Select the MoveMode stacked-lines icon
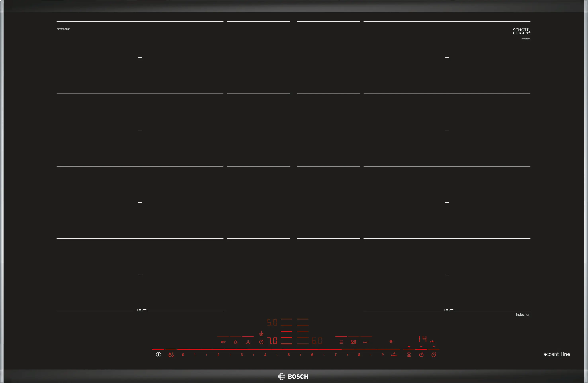 [341, 342]
